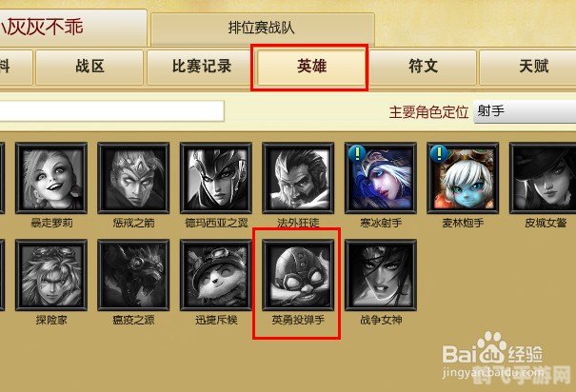
Task: Click the 战争女神 champion portrait
Action: click(x=381, y=275)
